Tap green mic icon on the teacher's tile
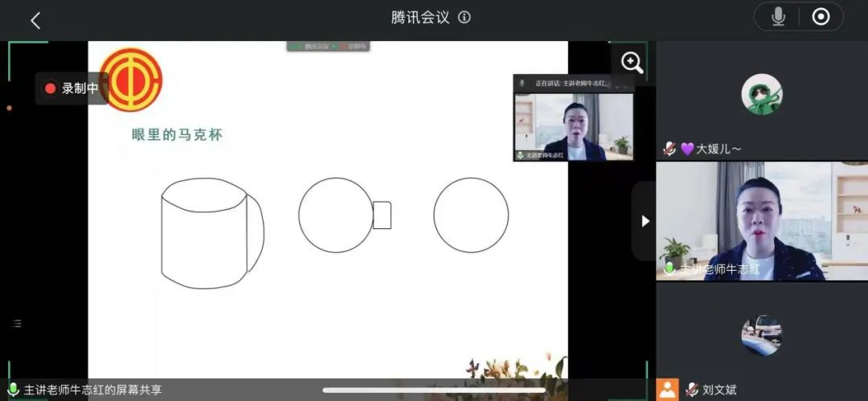Screen dimensions: 868x401 pyautogui.click(x=669, y=268)
